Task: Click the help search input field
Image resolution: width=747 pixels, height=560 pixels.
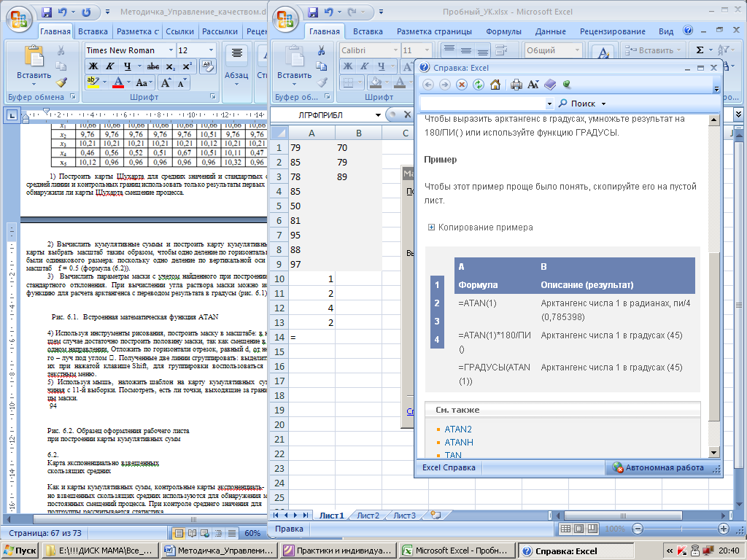Action: tap(482, 104)
